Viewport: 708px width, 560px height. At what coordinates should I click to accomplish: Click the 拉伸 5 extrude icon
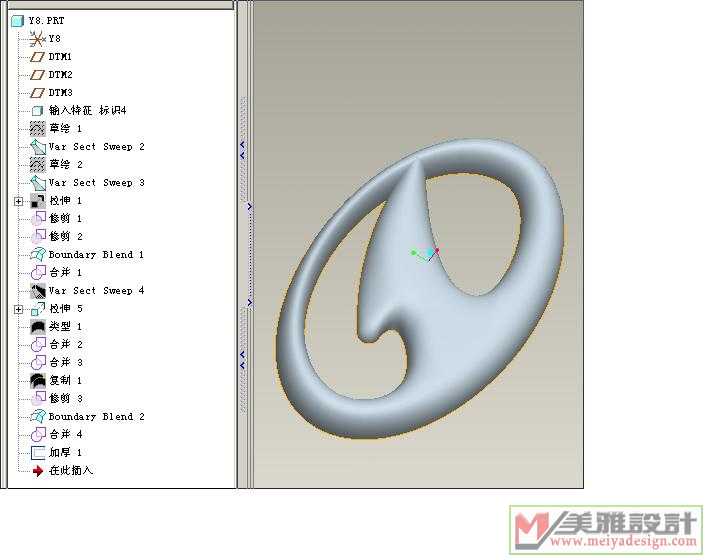tap(38, 309)
